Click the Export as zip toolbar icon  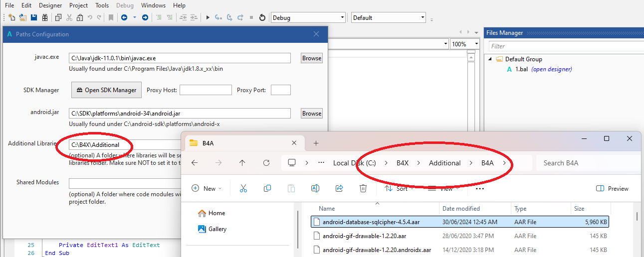pyautogui.click(x=45, y=17)
